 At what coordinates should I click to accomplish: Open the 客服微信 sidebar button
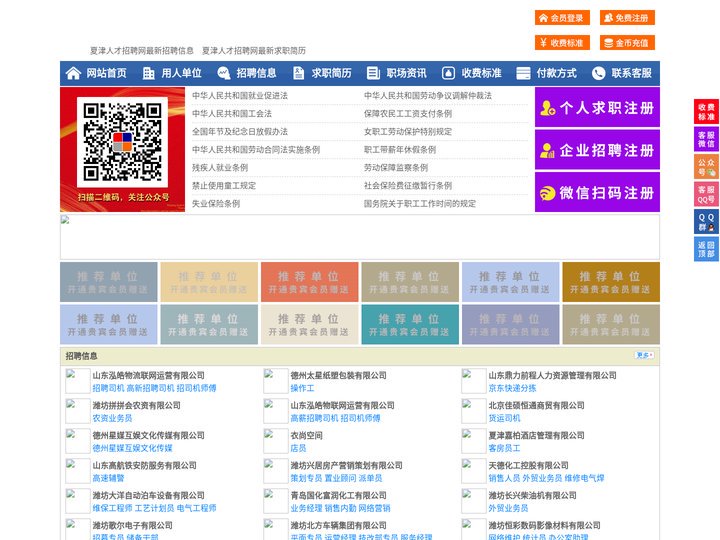706,139
